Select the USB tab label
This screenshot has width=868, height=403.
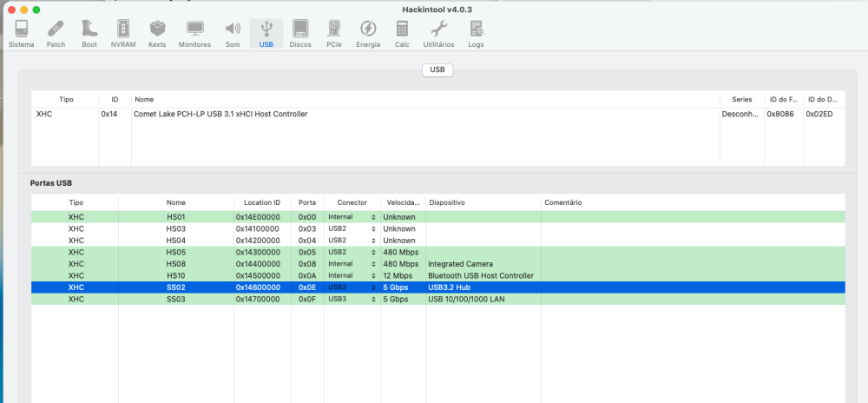tap(437, 70)
